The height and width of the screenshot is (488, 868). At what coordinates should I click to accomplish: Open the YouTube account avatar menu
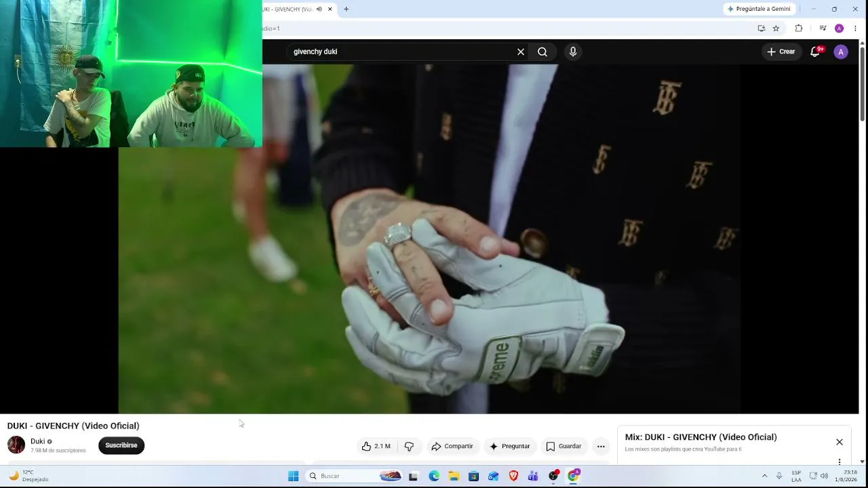[x=841, y=52]
